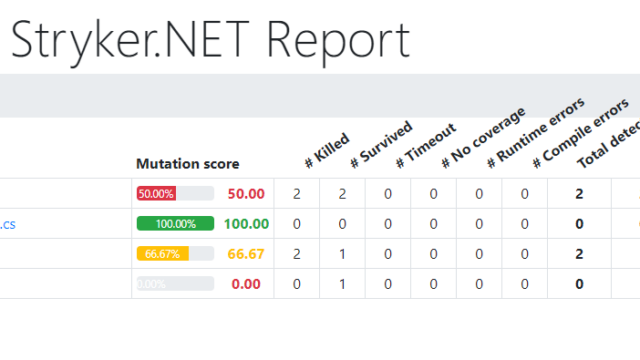
Task: Select the # Killed column header
Action: coord(327,151)
